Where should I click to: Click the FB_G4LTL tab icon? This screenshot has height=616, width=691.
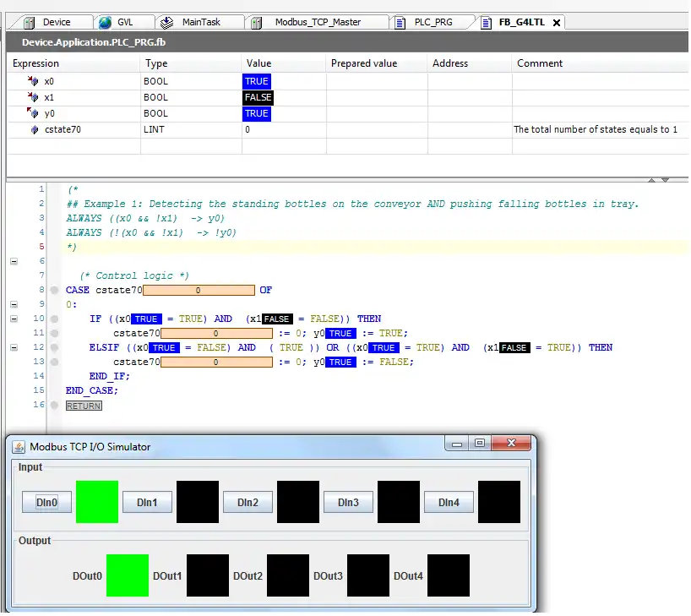coord(487,23)
